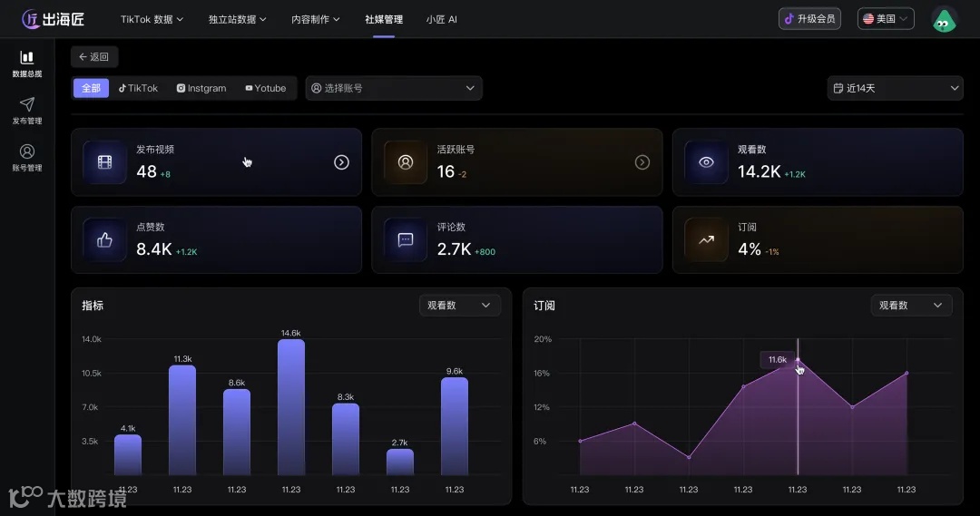The height and width of the screenshot is (516, 980).
Task: Click the 指标 chart title
Action: point(93,306)
